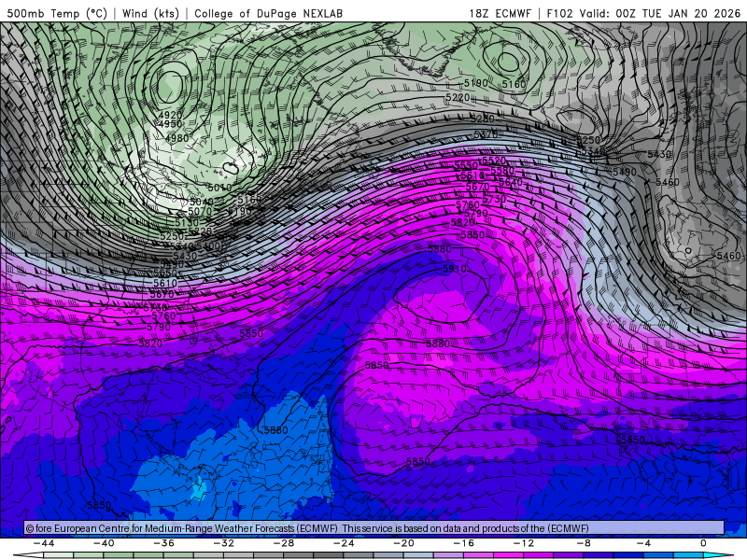Click the -24 color scale label

tap(344, 543)
